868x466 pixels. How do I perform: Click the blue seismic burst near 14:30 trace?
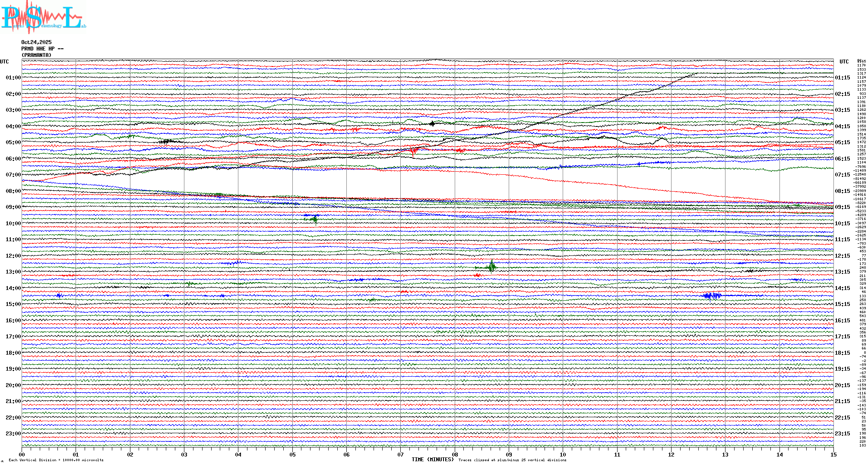pyautogui.click(x=712, y=296)
